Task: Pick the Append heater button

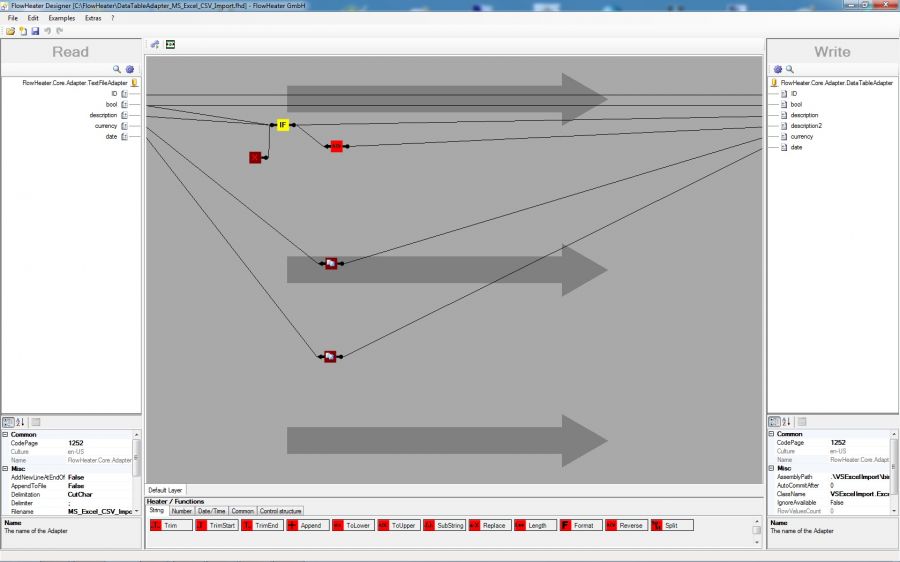Action: coord(308,525)
